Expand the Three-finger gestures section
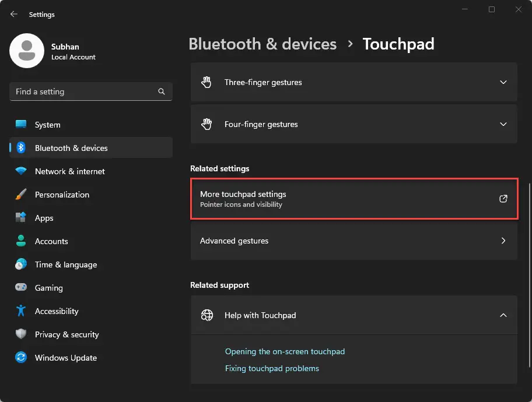This screenshot has height=402, width=532. click(503, 82)
